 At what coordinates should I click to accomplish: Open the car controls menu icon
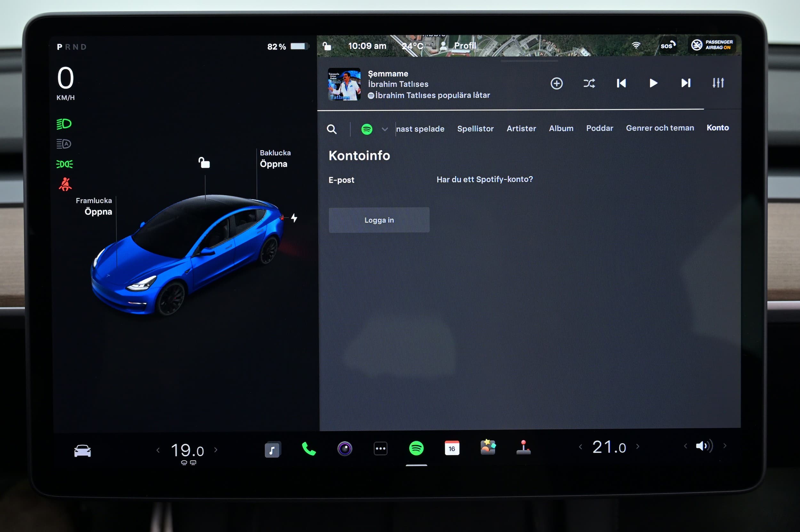coord(83,451)
